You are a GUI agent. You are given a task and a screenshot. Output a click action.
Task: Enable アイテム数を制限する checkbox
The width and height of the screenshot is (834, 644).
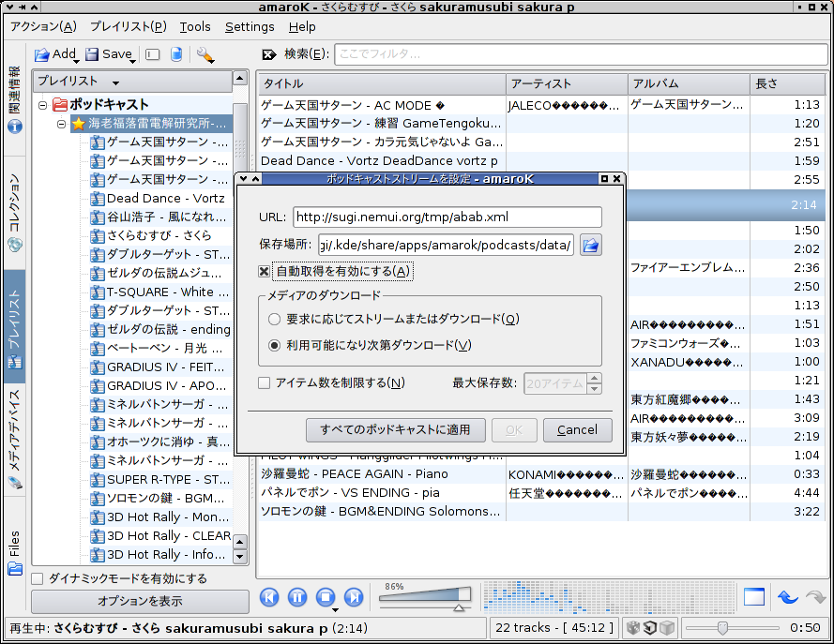click(x=264, y=382)
